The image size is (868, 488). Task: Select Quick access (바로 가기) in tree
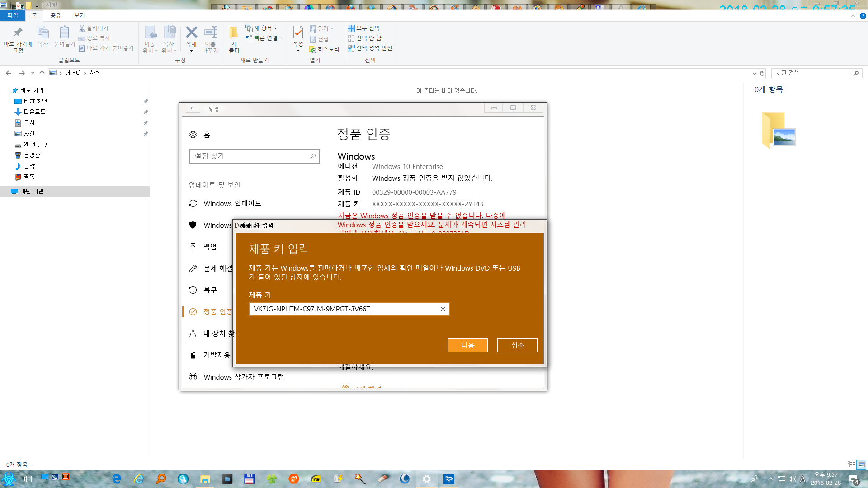click(x=28, y=90)
